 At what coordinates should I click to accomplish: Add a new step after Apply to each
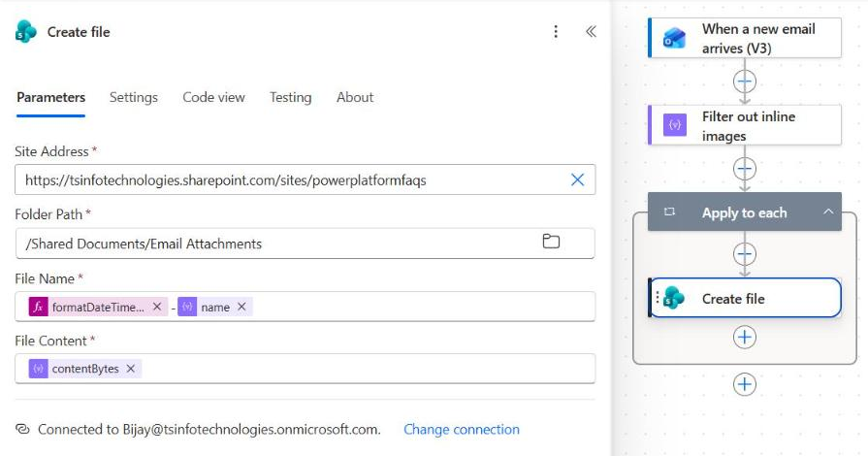[x=745, y=384]
